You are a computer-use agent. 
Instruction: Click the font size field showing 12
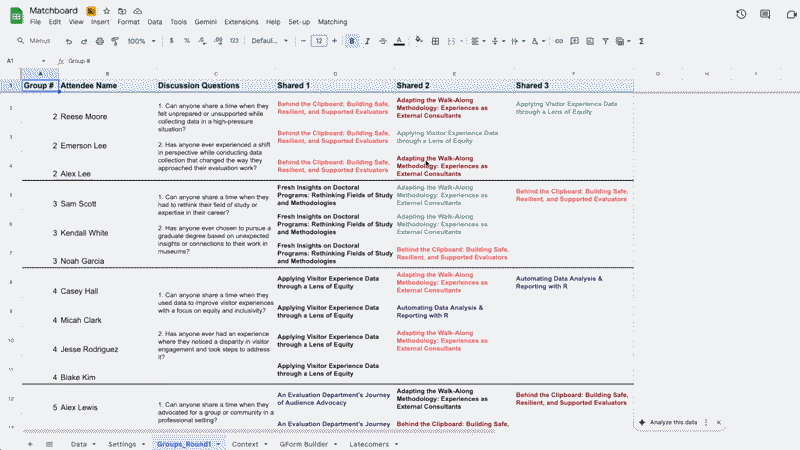(319, 41)
